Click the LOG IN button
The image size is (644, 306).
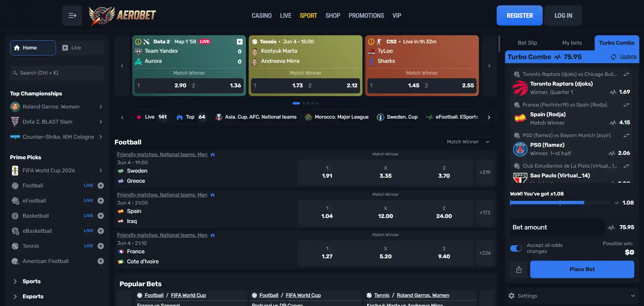563,15
